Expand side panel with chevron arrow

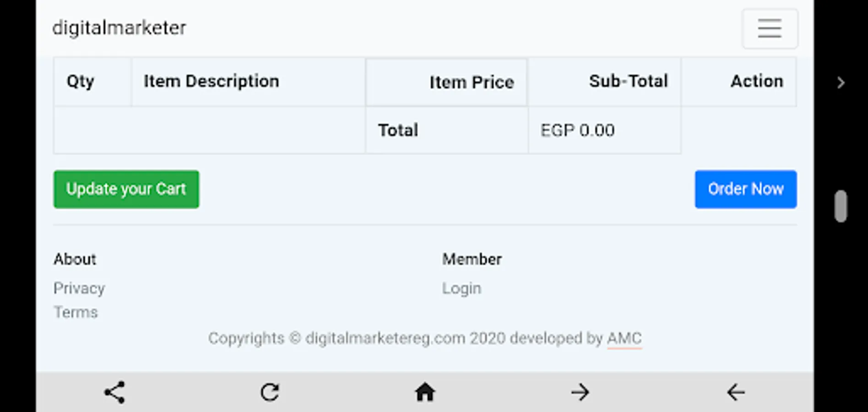(841, 83)
